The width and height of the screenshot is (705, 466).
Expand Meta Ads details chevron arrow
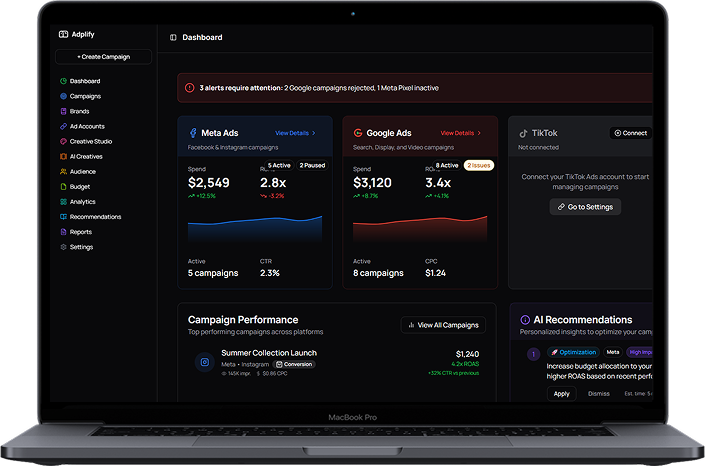click(314, 133)
